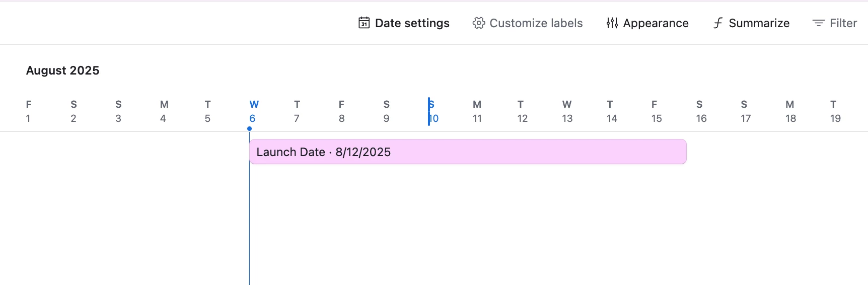Image resolution: width=868 pixels, height=285 pixels.
Task: Click the Customize labels gear icon
Action: [478, 23]
